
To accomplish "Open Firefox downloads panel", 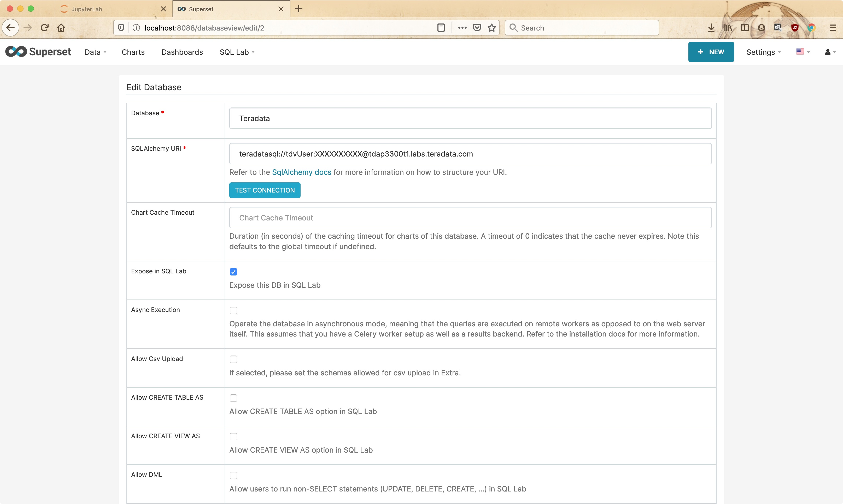I will [x=711, y=28].
